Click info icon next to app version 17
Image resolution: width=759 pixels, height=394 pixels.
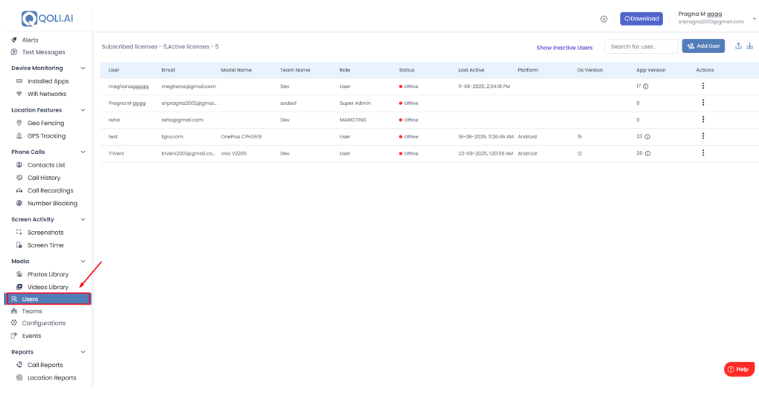point(646,87)
